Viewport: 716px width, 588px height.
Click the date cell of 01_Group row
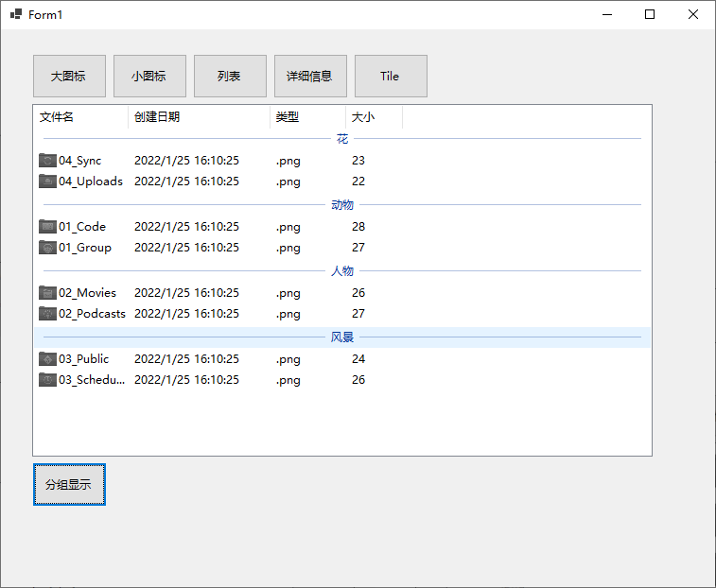point(186,248)
